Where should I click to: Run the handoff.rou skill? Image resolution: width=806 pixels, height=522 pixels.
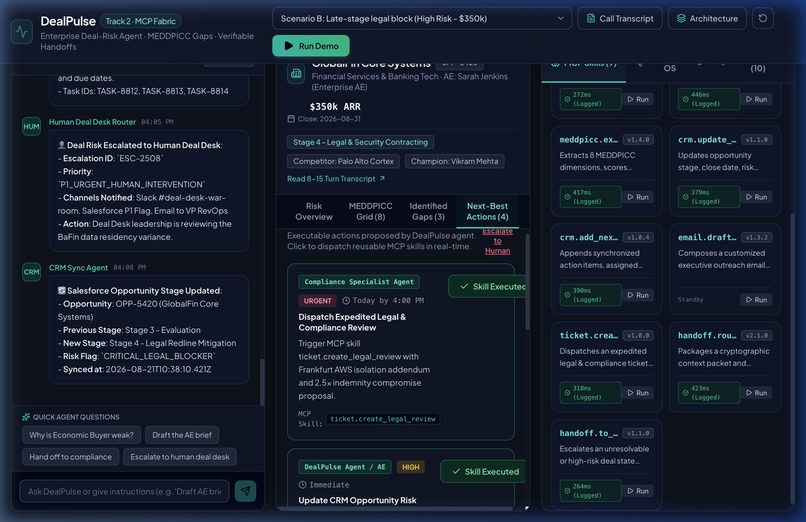click(756, 393)
